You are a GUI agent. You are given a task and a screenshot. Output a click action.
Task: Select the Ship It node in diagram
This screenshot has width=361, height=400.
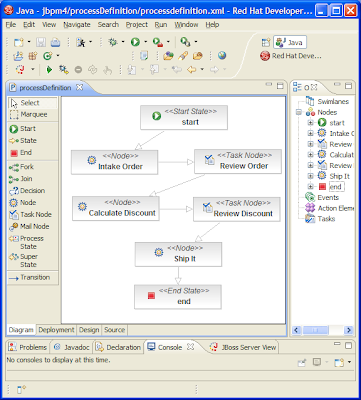[x=178, y=254]
